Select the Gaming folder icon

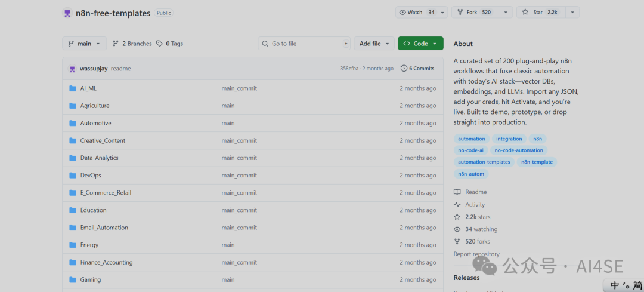[x=73, y=279]
